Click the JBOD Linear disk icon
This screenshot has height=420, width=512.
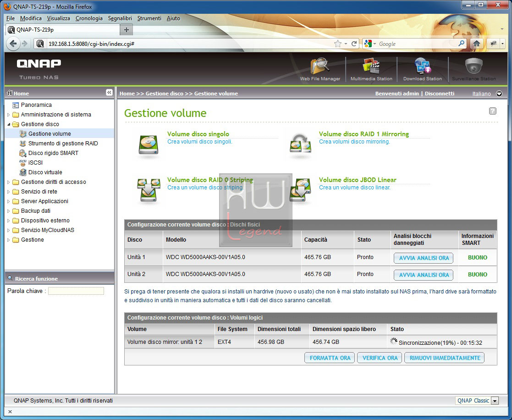(x=300, y=190)
